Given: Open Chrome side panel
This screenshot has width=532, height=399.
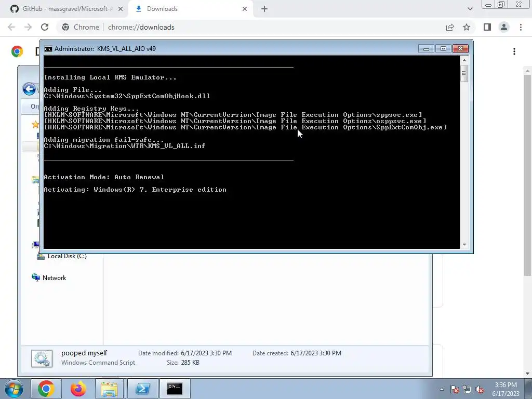Looking at the screenshot, I should pos(487,27).
